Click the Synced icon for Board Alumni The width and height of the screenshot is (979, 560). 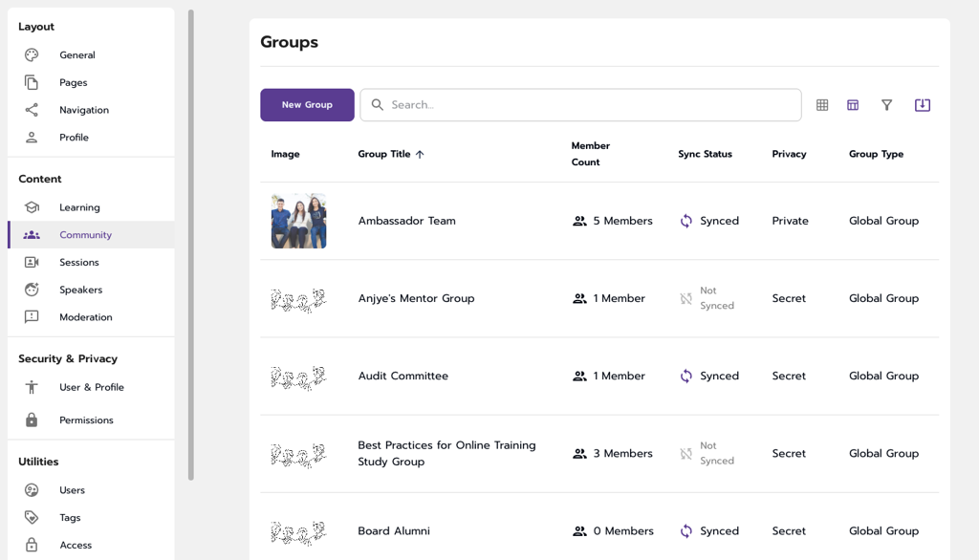click(686, 531)
